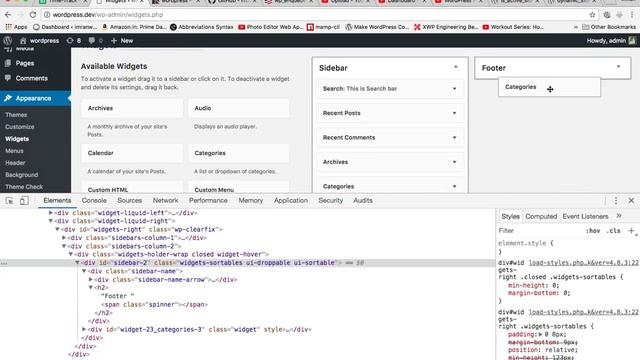The height and width of the screenshot is (360, 640).
Task: Collapse the sidebars-column-2 div node
Action: click(64, 246)
